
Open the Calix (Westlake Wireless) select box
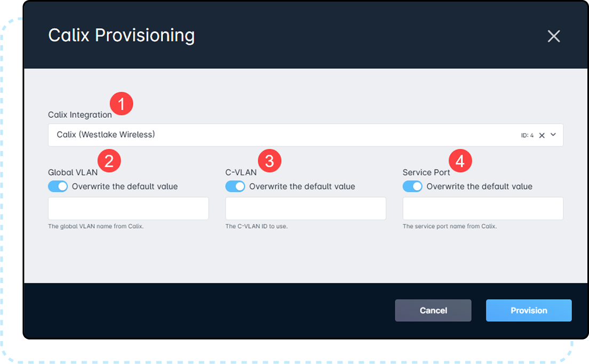tap(305, 135)
